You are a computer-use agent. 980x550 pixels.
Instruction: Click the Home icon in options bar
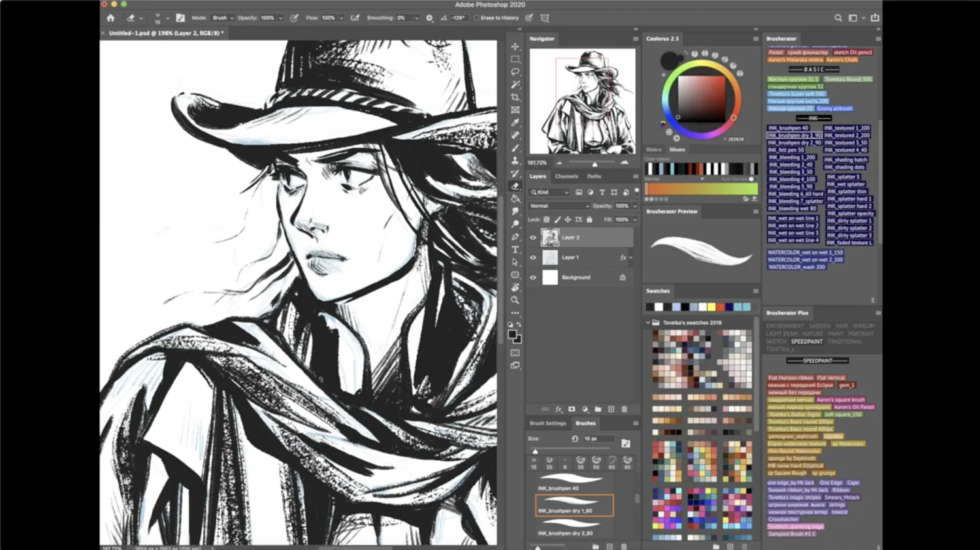point(110,18)
